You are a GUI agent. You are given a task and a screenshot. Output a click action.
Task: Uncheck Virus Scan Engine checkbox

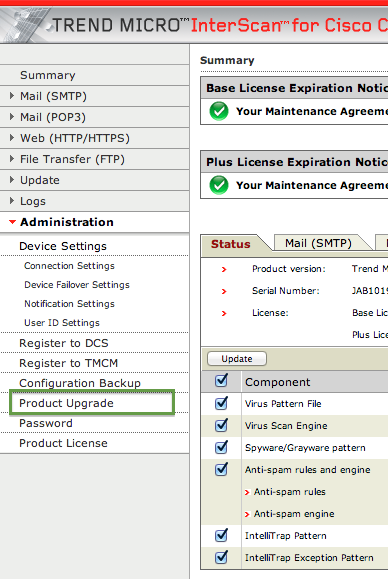[222, 425]
